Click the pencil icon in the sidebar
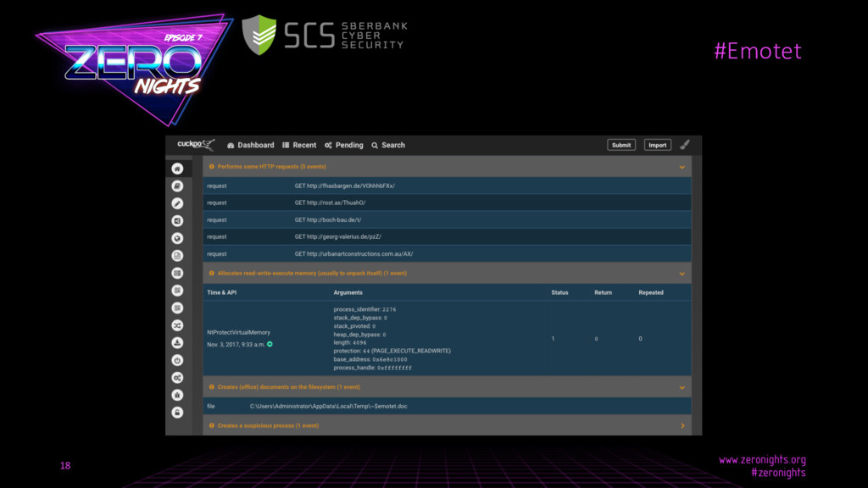 click(x=177, y=203)
